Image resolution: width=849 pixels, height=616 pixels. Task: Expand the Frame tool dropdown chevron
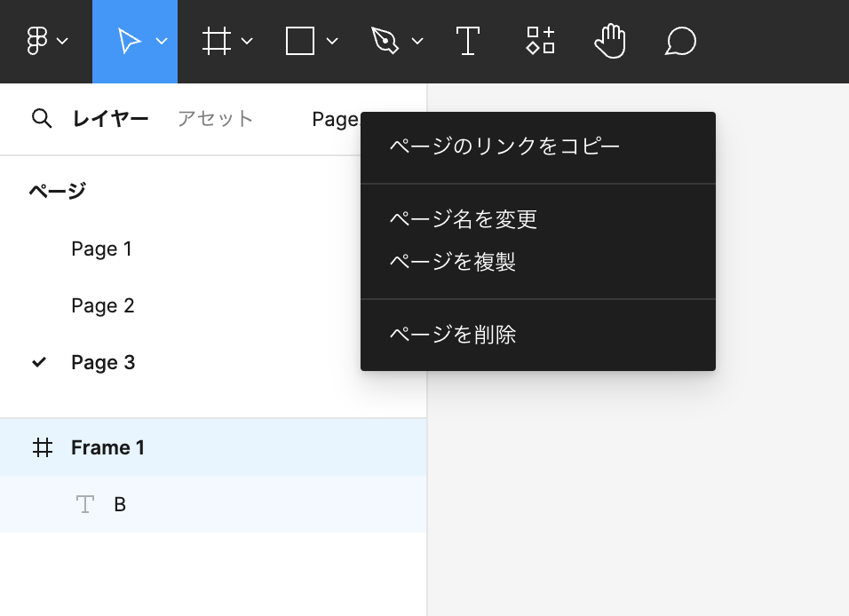[247, 41]
